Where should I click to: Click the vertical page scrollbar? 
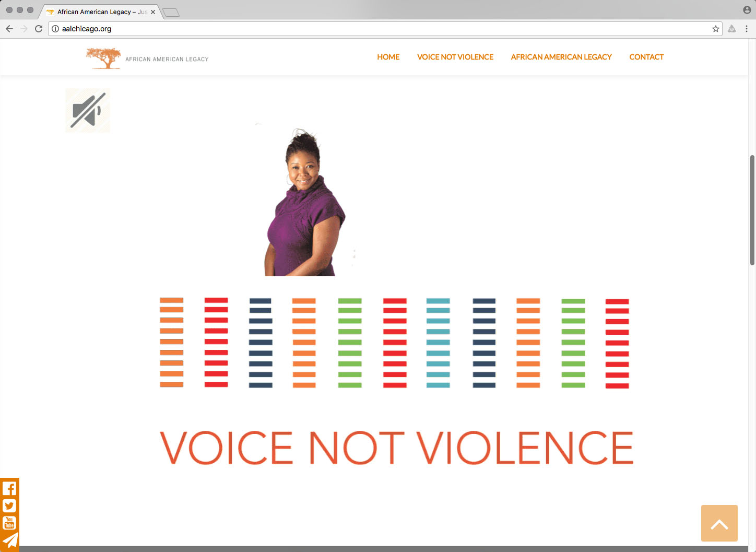(x=752, y=209)
